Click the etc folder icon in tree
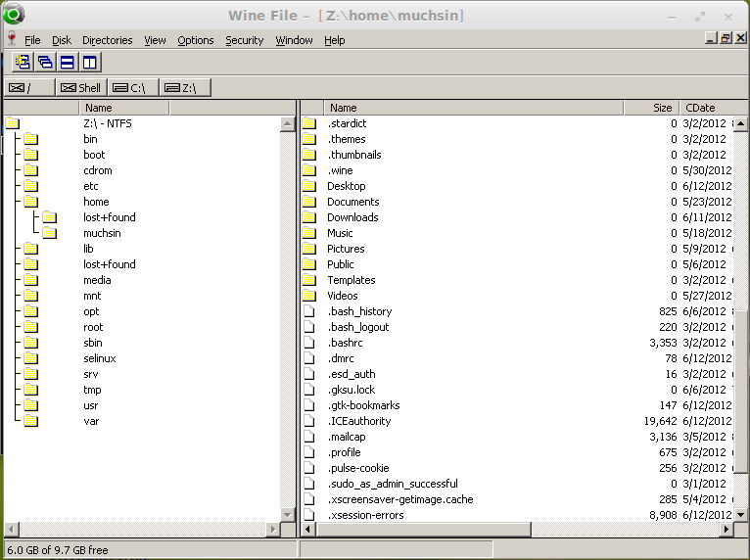 click(31, 186)
